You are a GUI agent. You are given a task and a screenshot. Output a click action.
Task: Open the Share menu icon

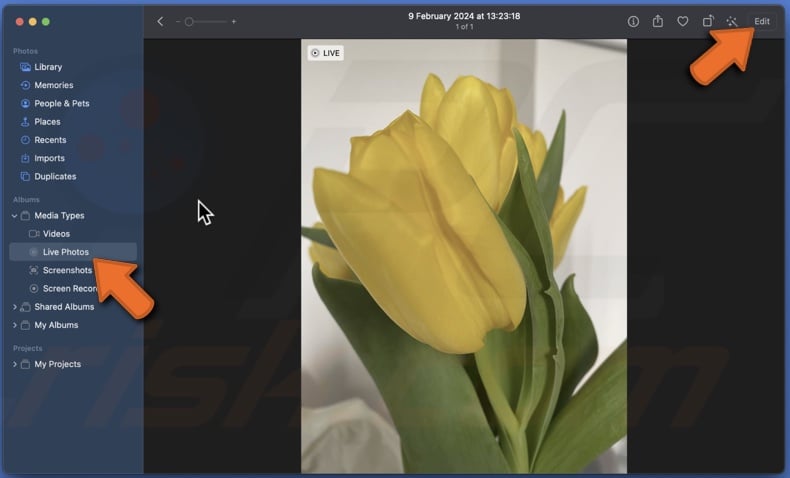point(658,21)
